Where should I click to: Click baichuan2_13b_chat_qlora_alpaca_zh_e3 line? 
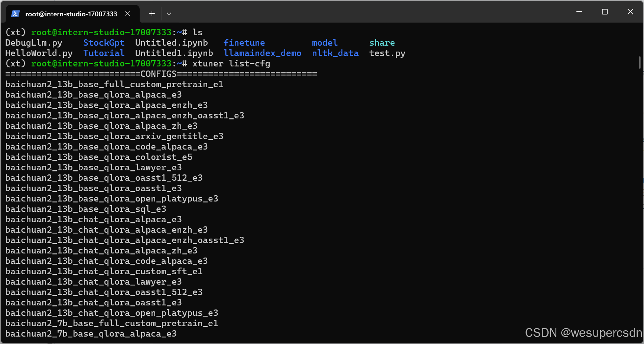101,251
